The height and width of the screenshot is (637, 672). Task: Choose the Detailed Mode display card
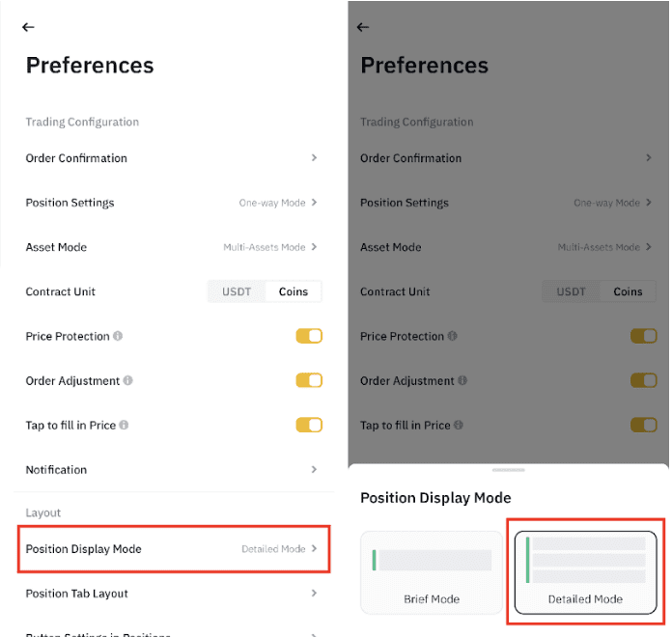click(585, 571)
